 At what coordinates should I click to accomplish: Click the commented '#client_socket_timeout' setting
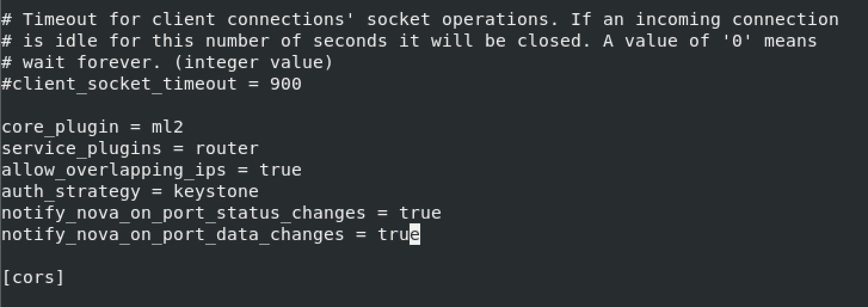119,84
